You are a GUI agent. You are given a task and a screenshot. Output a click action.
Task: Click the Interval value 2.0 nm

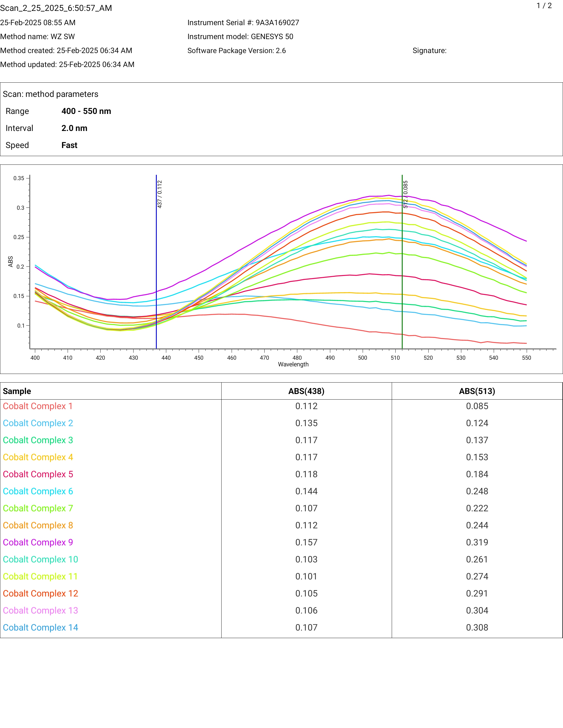coord(74,128)
